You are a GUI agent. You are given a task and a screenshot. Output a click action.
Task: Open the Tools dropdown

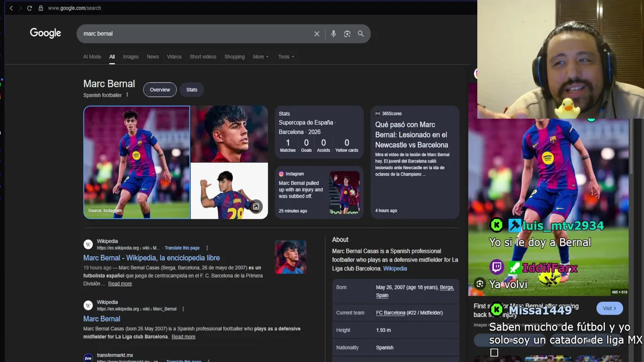(286, 57)
